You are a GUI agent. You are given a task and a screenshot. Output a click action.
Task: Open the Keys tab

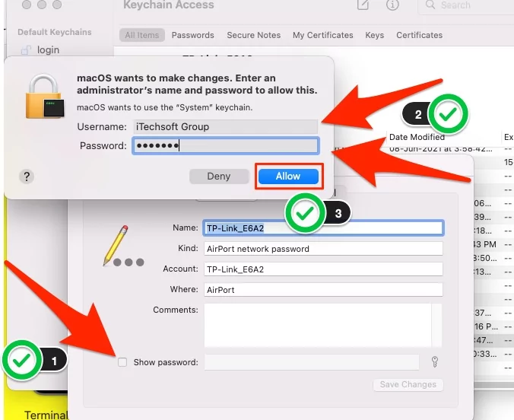click(374, 35)
